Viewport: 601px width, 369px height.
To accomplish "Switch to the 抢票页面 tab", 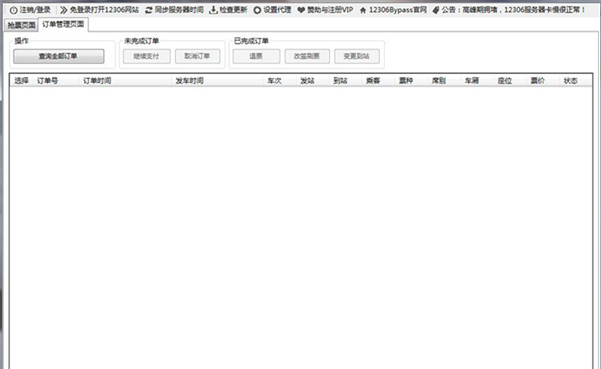I will click(x=21, y=25).
